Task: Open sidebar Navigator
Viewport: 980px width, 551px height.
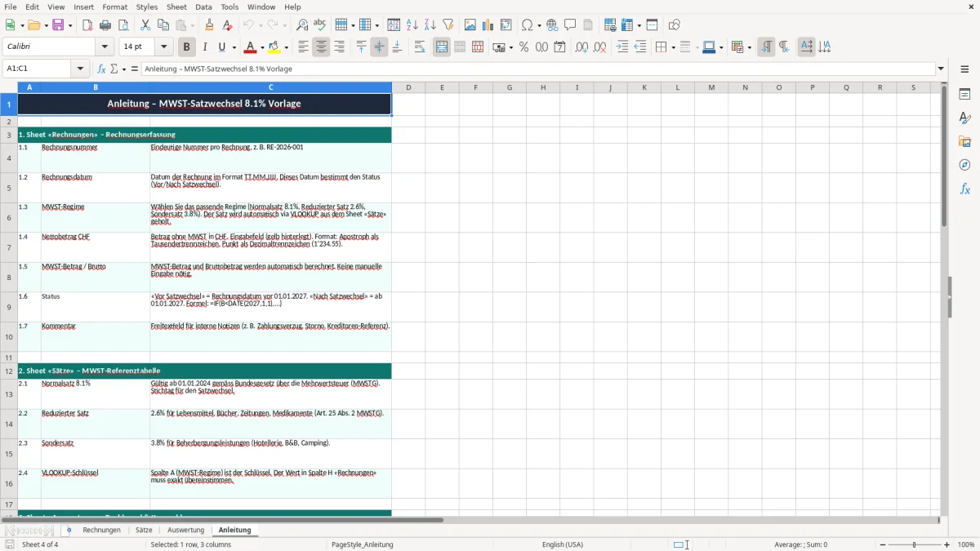Action: [964, 165]
